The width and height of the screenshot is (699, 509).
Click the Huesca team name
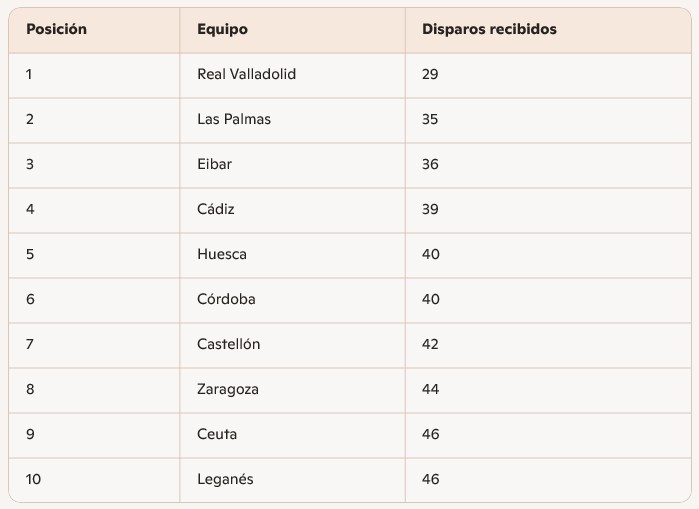click(x=222, y=255)
